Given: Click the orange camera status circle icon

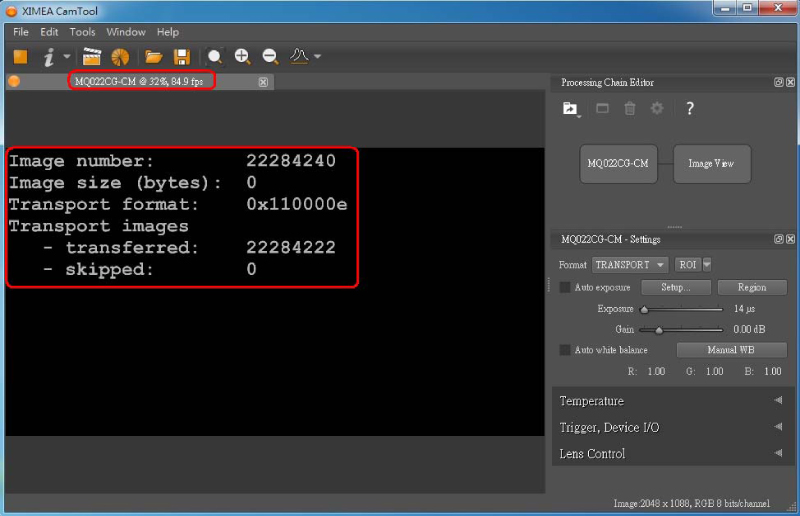Looking at the screenshot, I should (14, 81).
